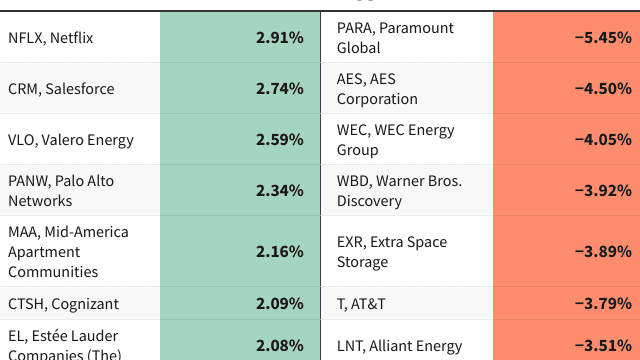This screenshot has width=640, height=360.
Task: Select the T, AT&T row label
Action: [361, 304]
